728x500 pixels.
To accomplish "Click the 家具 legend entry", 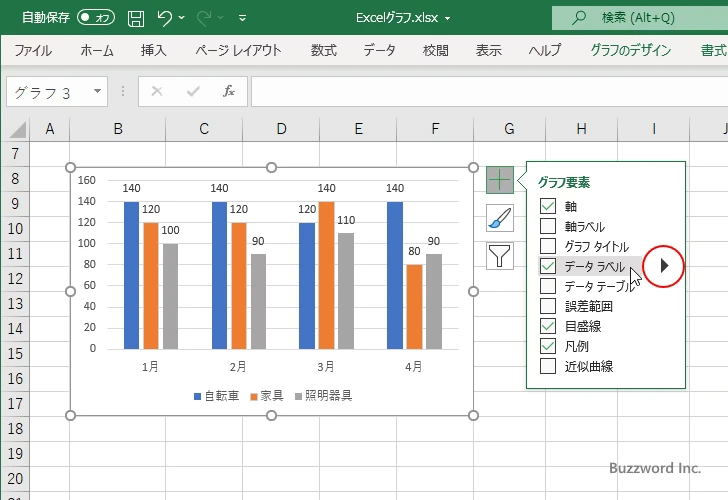I will click(x=267, y=396).
